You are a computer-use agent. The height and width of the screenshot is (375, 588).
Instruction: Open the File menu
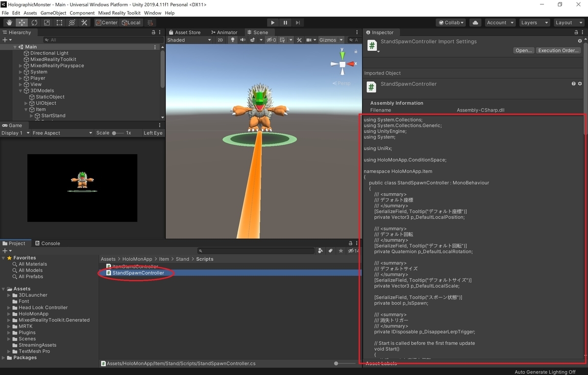click(5, 13)
